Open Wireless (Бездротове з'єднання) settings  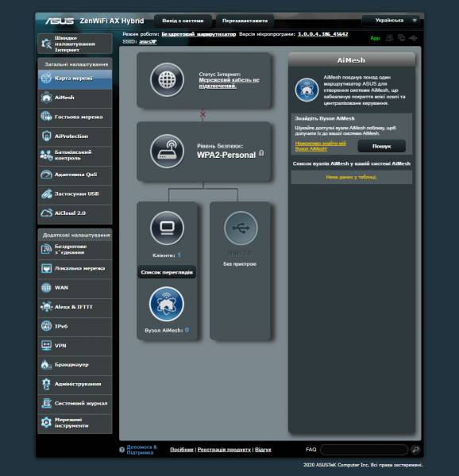tap(75, 250)
